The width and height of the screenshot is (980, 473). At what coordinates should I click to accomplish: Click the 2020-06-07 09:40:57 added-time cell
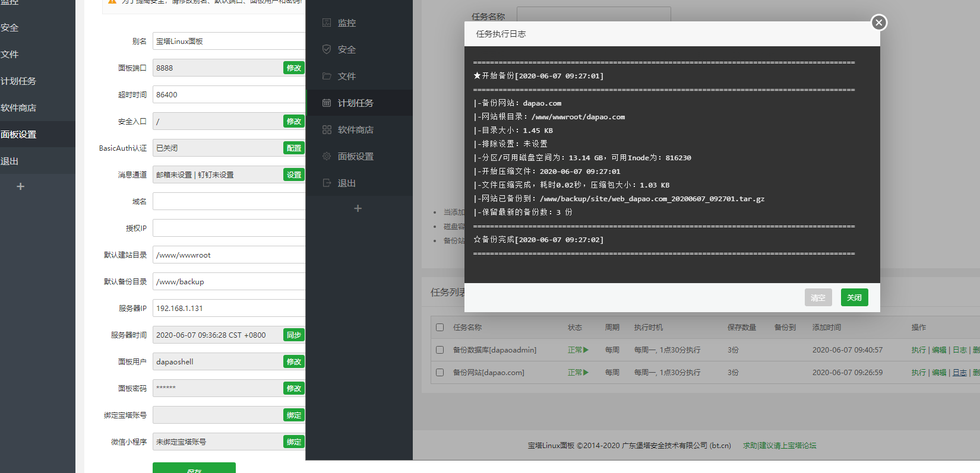point(848,350)
